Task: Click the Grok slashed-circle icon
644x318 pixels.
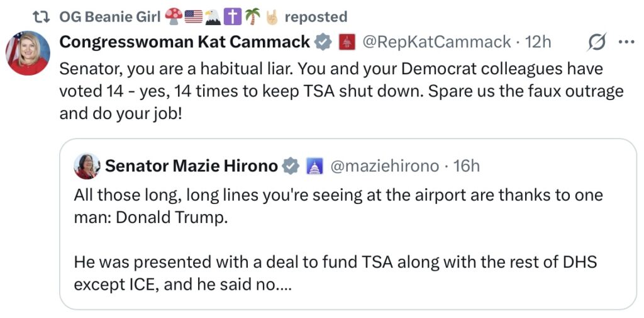Action: (x=595, y=43)
